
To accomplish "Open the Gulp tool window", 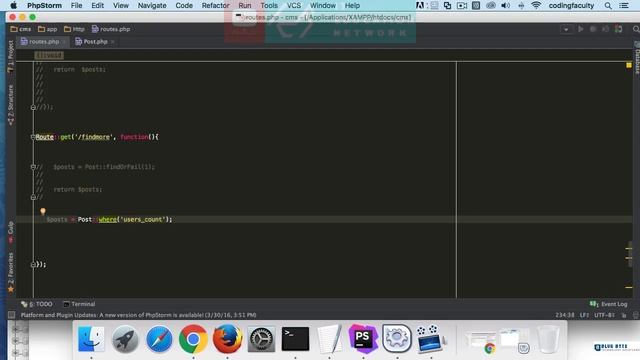I will [x=11, y=232].
